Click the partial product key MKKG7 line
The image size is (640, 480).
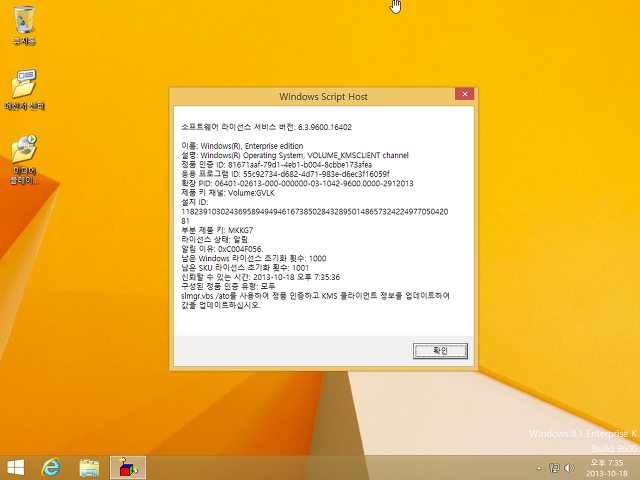tap(217, 230)
